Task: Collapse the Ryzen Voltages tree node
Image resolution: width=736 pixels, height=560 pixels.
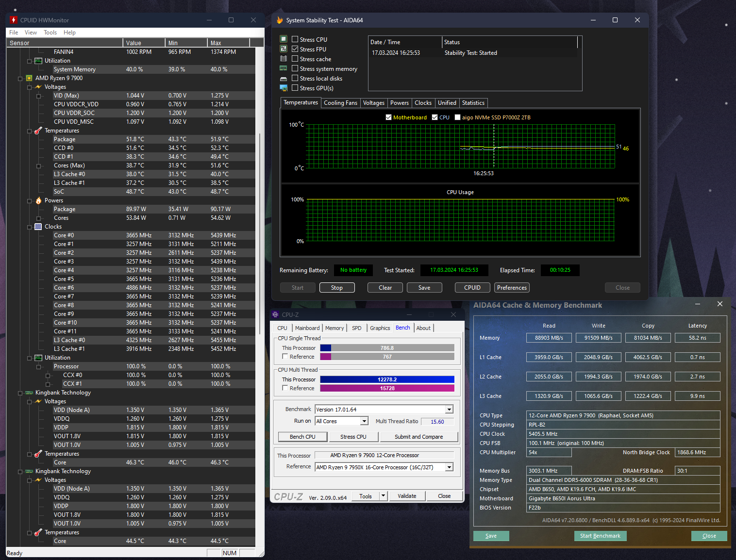Action: [29, 87]
